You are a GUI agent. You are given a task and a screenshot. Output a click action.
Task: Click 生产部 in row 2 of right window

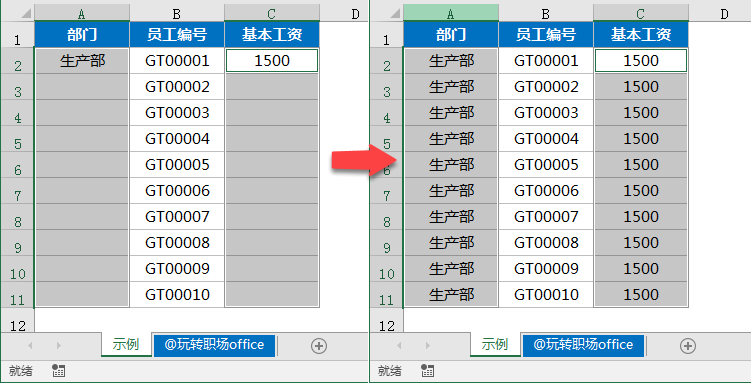[x=451, y=61]
